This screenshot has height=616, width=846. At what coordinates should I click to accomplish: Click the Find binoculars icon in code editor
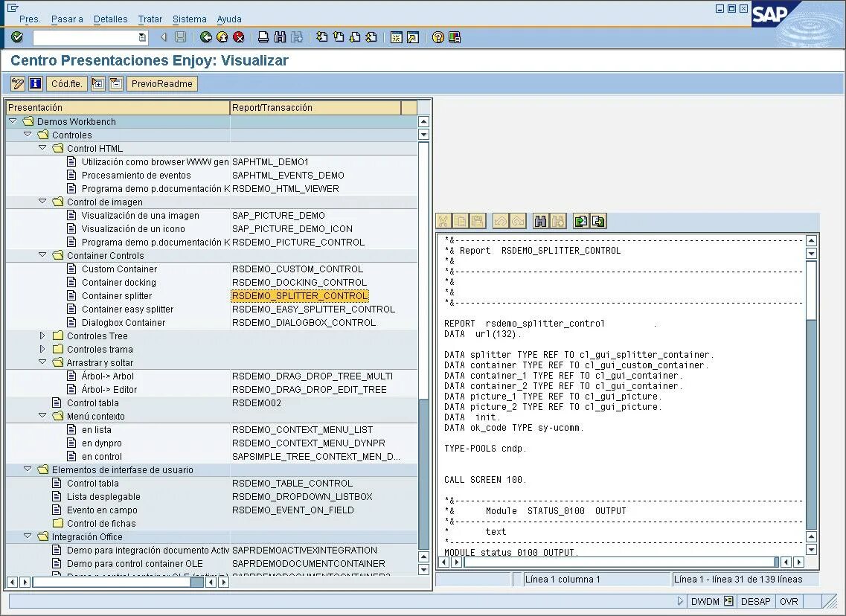pyautogui.click(x=541, y=221)
